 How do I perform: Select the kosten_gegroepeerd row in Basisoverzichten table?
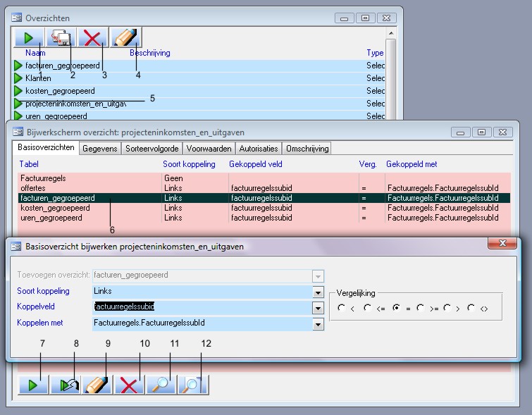coord(264,208)
